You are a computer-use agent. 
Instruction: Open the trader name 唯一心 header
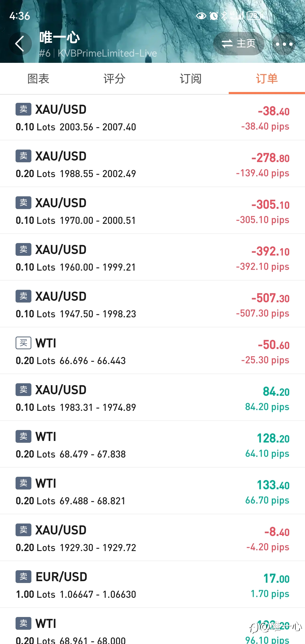click(60, 37)
